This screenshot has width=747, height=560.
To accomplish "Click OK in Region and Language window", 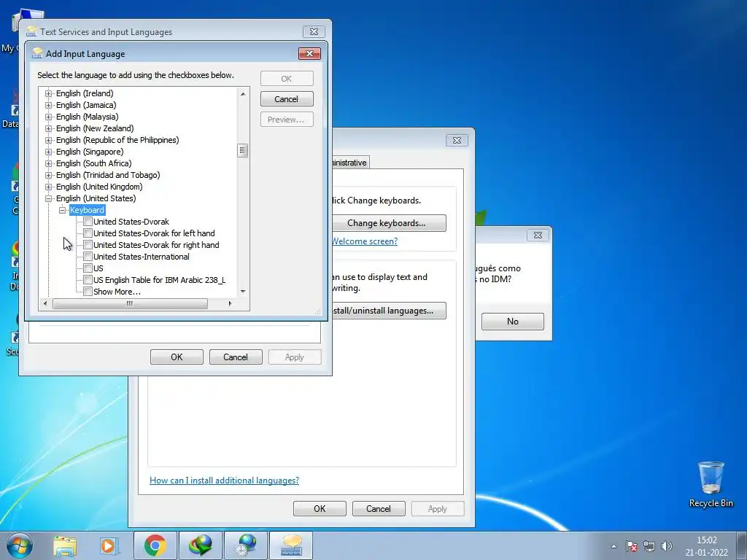I will pos(320,508).
